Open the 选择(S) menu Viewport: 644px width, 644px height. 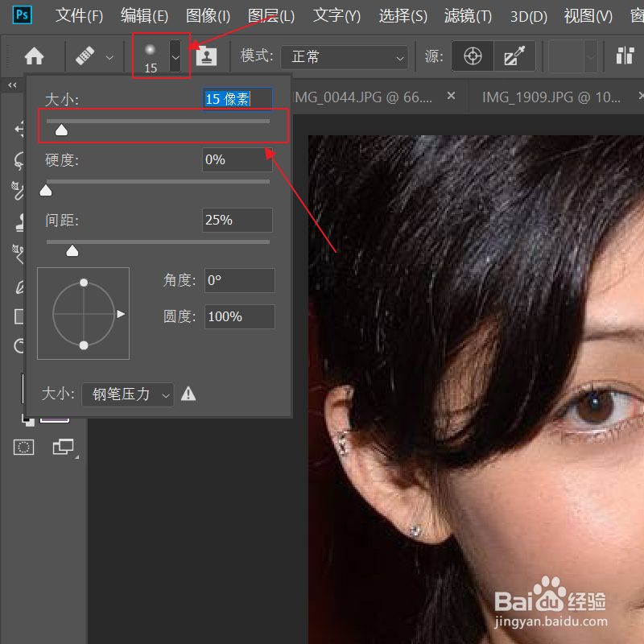pyautogui.click(x=403, y=16)
